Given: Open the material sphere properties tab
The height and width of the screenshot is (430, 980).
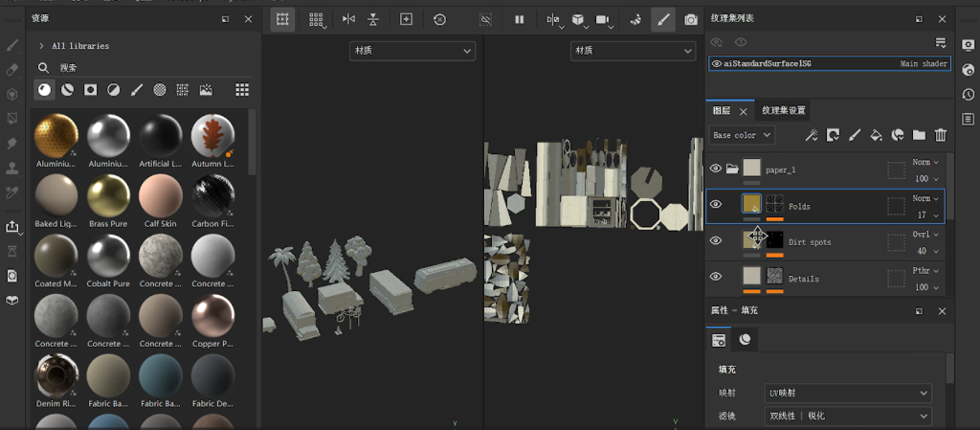Looking at the screenshot, I should tap(745, 339).
